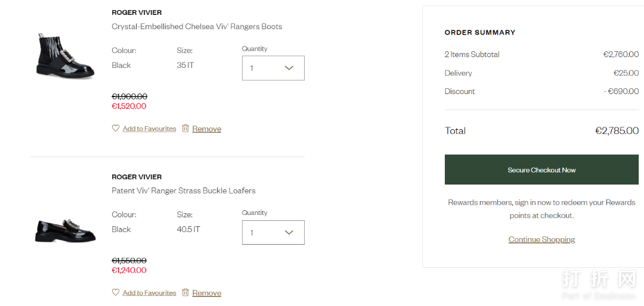Open the Crystal-Embellished Chelsea Viv' Rangers Boots title
The width and height of the screenshot is (644, 306).
[197, 27]
